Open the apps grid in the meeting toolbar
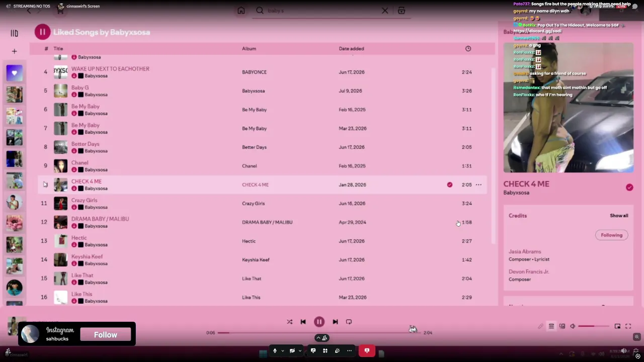This screenshot has width=644, height=362. pos(325,350)
